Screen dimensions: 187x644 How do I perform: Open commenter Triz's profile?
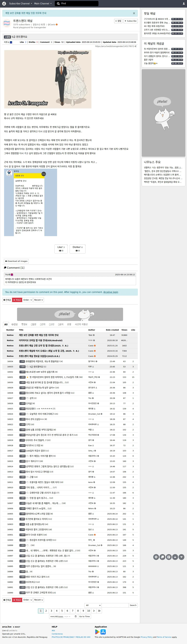[x=7, y=274]
